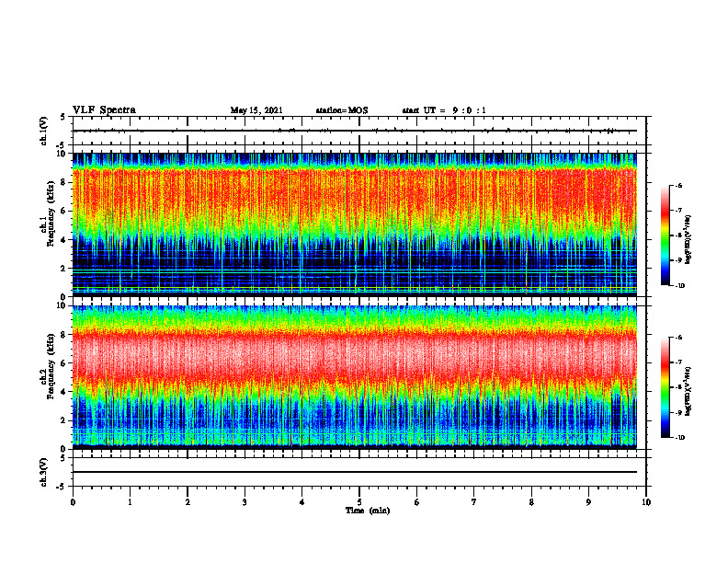Click the ch.1 color bar label '-6'
The width and height of the screenshot is (728, 563).
678,186
